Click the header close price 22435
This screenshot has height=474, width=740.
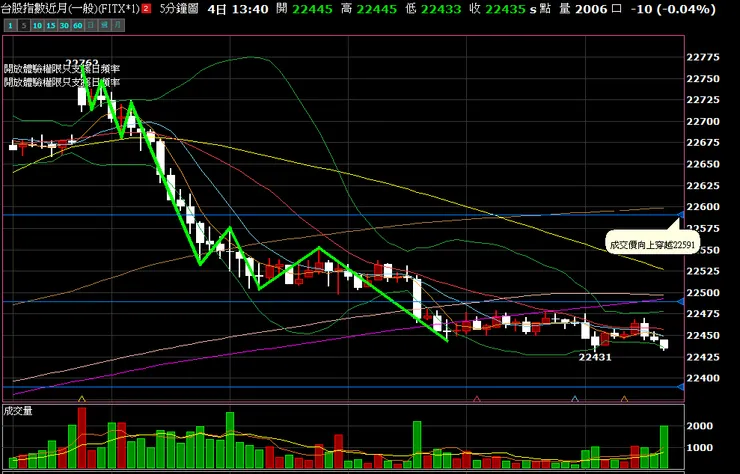[x=505, y=9]
